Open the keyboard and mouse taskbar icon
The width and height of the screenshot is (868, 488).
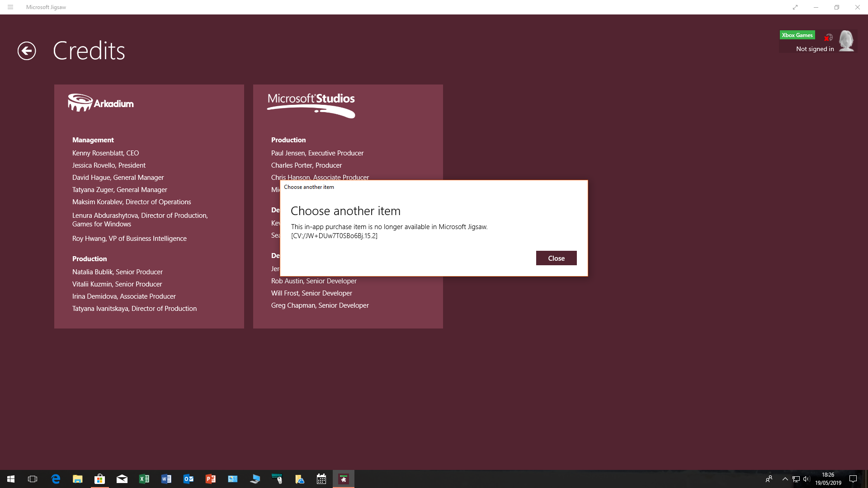point(277,479)
